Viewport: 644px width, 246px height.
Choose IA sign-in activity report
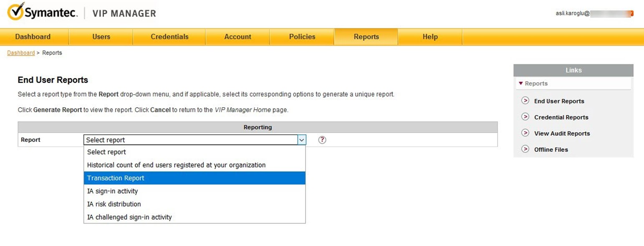coord(194,191)
